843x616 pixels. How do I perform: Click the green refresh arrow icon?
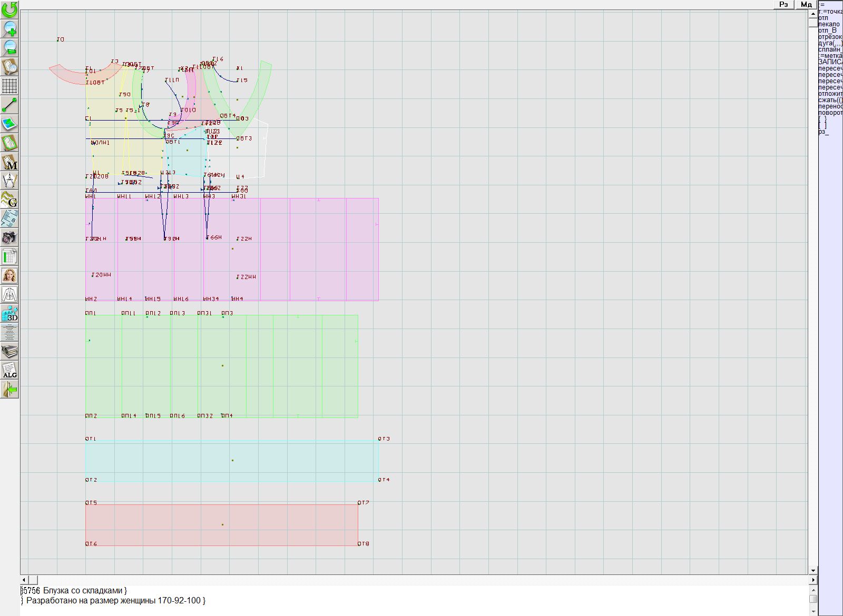coord(9,9)
